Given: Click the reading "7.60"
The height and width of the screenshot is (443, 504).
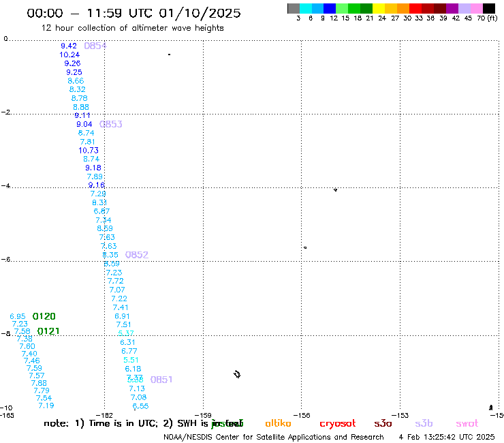Looking at the screenshot, I should click(27, 346).
